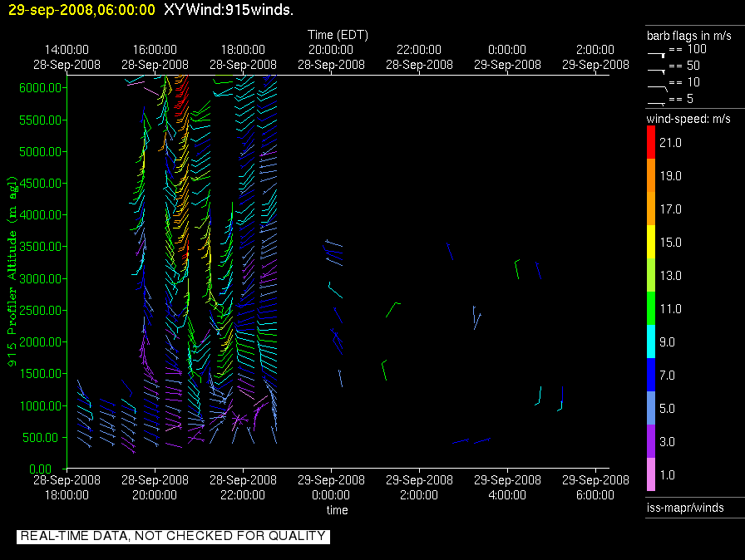Click the barb flags in m/s header
745x560 pixels.
tap(689, 36)
